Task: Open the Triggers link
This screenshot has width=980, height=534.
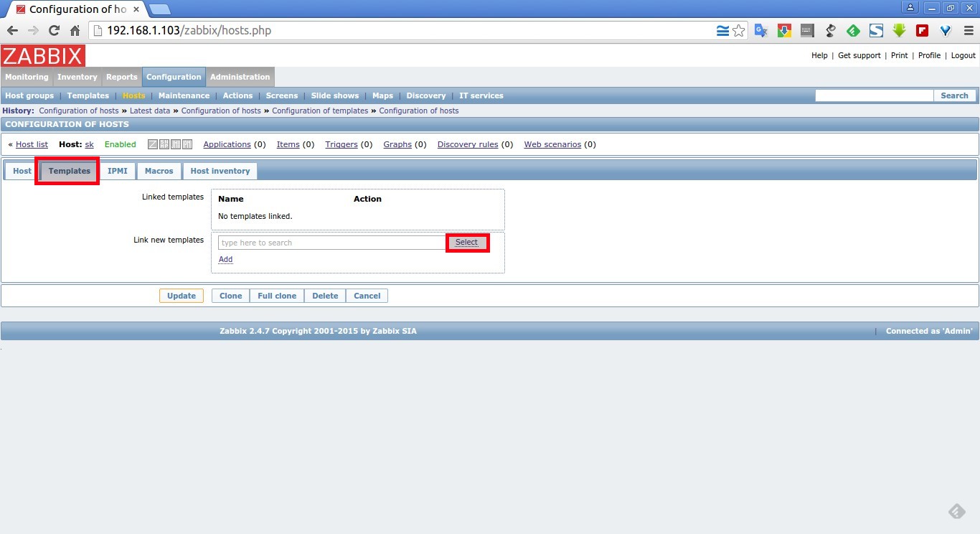Action: tap(341, 144)
